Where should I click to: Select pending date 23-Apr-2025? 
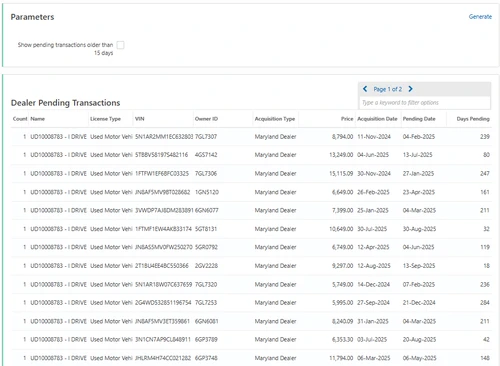[x=419, y=192]
